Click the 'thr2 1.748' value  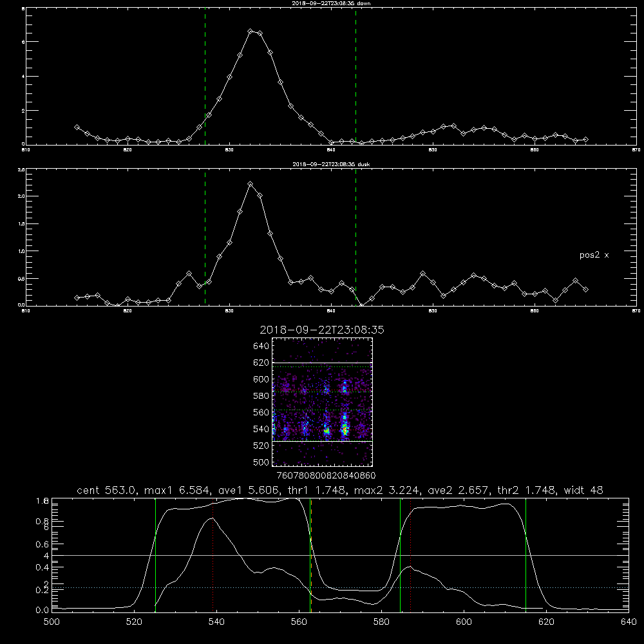click(x=526, y=490)
